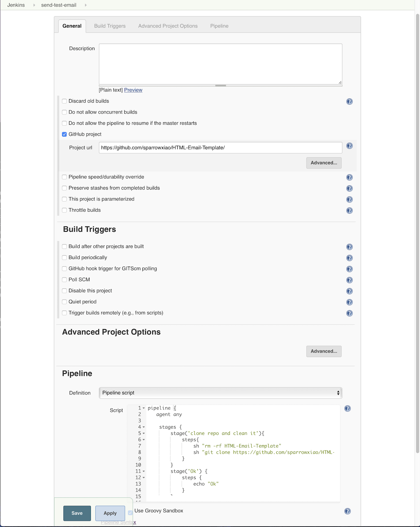Enable Build periodically trigger
This screenshot has height=527, width=420.
pyautogui.click(x=64, y=257)
